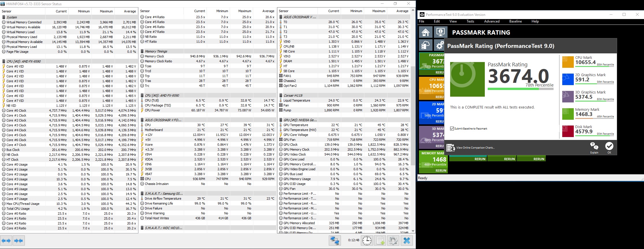The height and width of the screenshot is (249, 644).
Task: Select the GPU Video Engine Load row
Action: [344, 169]
